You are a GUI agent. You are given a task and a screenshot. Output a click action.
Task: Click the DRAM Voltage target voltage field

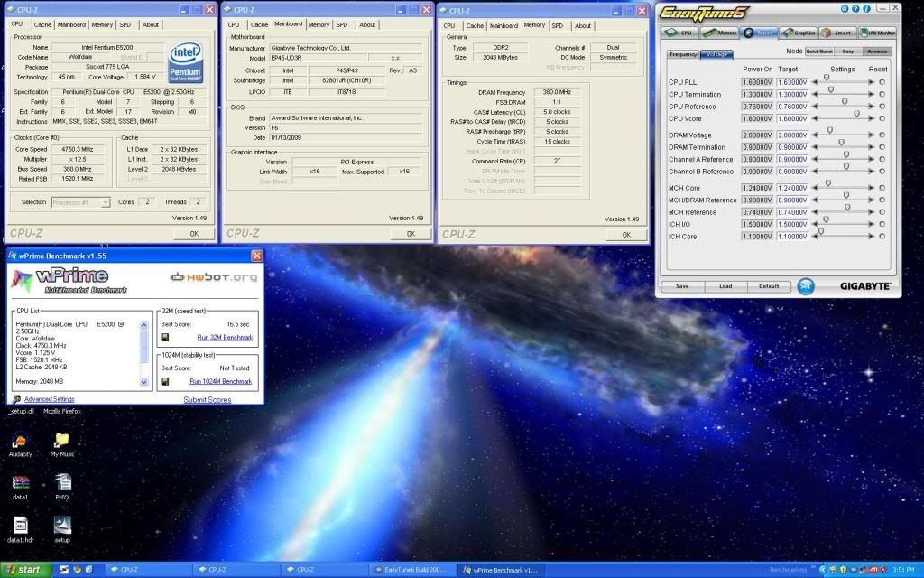click(x=792, y=135)
